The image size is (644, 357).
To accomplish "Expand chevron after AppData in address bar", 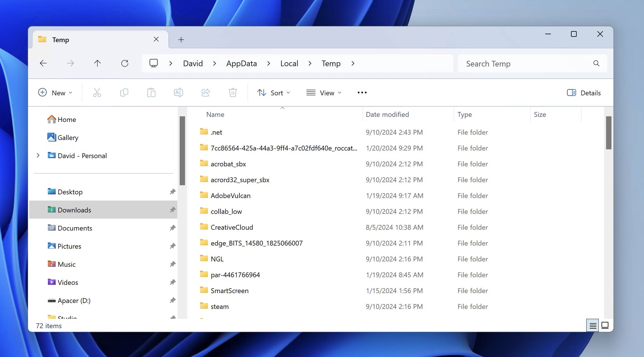I will coord(269,63).
